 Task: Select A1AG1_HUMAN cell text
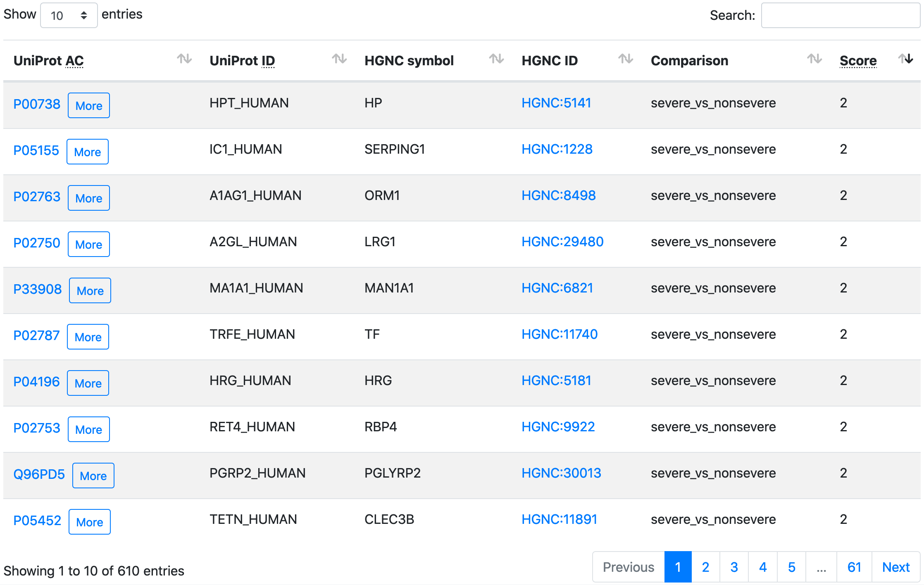[255, 195]
